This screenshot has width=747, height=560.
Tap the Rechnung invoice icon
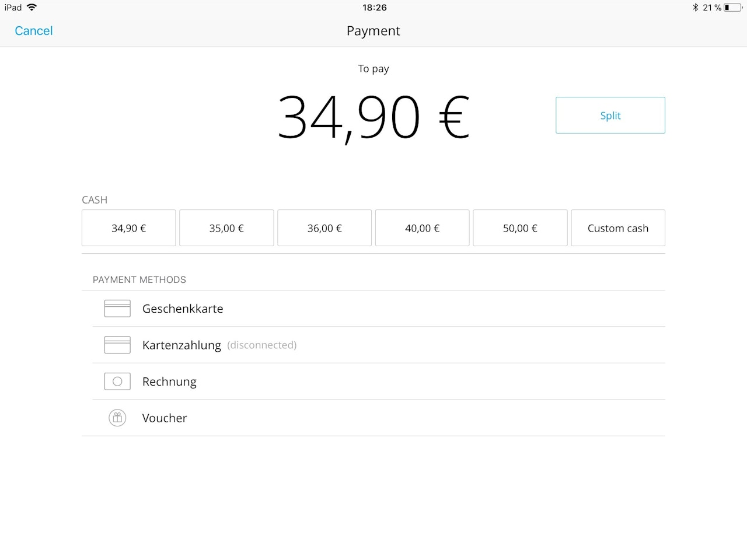coord(117,381)
